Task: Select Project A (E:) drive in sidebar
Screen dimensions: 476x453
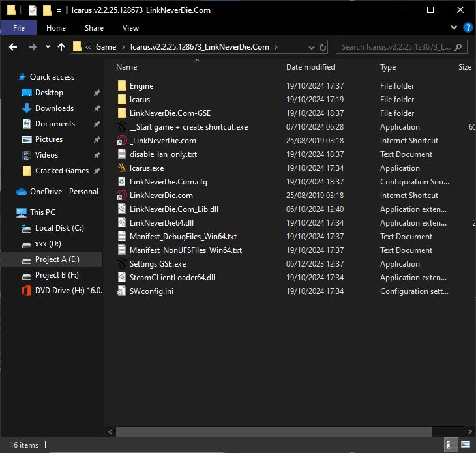Action: pyautogui.click(x=57, y=259)
